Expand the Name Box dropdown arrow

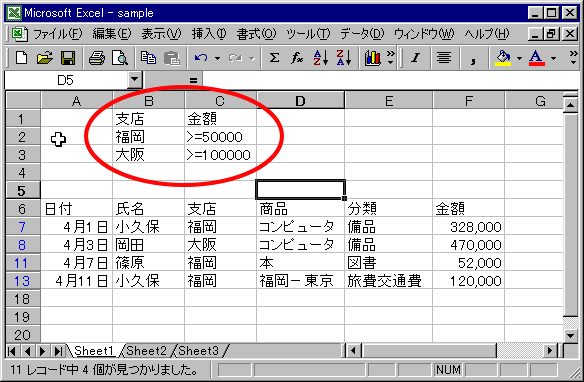tap(134, 79)
